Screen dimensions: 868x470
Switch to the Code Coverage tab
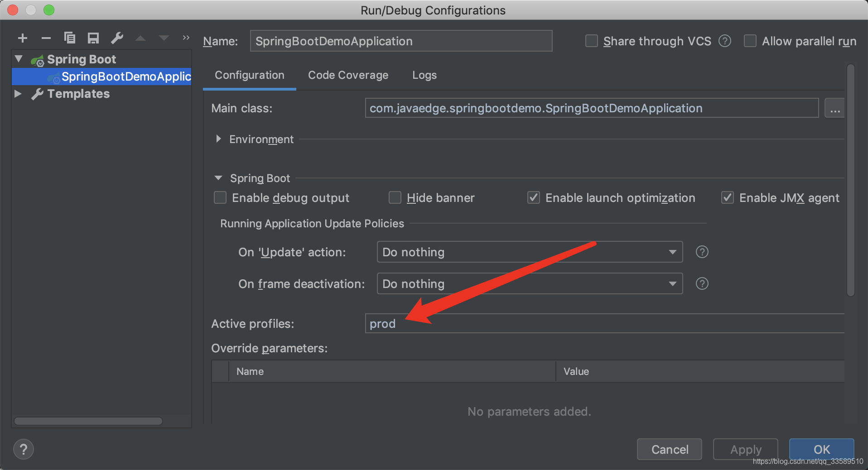[x=348, y=75]
